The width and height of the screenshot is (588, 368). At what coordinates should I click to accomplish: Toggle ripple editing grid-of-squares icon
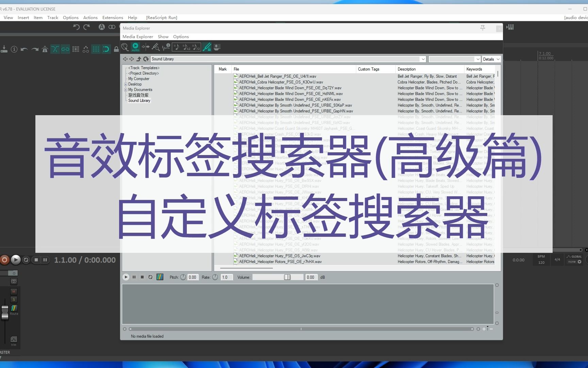(76, 49)
